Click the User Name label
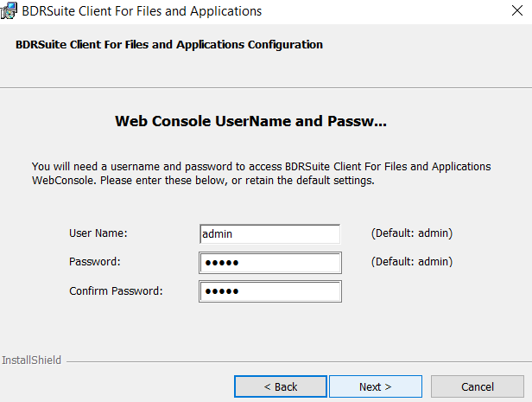The height and width of the screenshot is (402, 532). [x=98, y=233]
